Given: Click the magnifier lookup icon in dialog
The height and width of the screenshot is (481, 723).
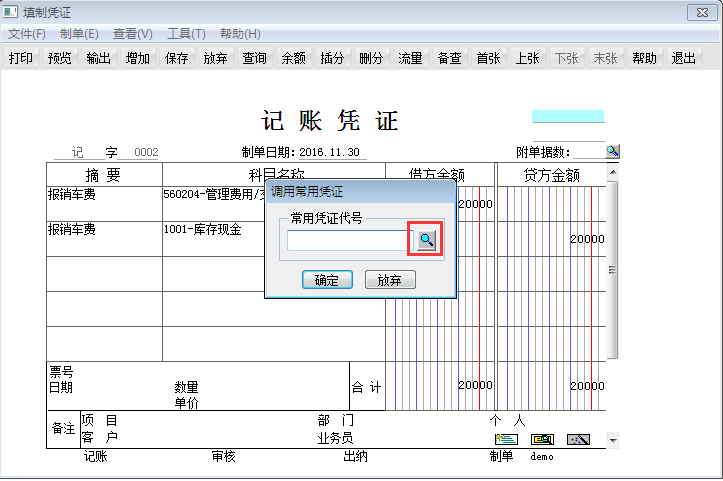Looking at the screenshot, I should click(x=427, y=240).
